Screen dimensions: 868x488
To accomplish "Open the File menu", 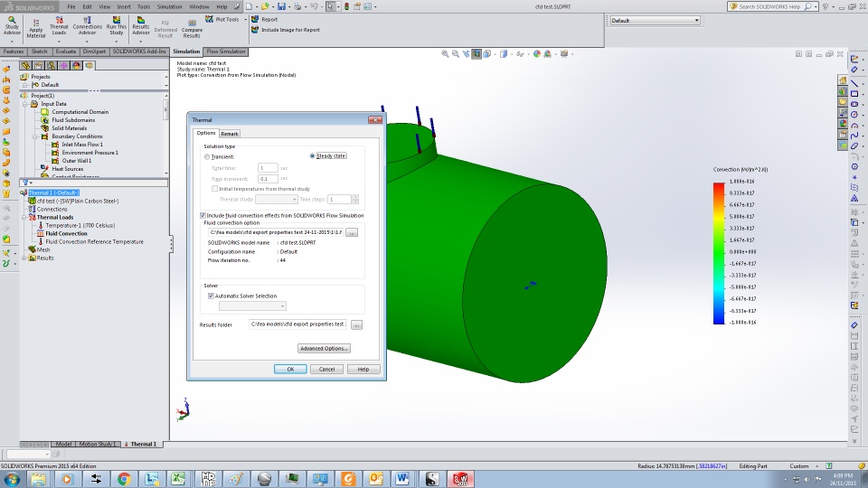I will [71, 6].
